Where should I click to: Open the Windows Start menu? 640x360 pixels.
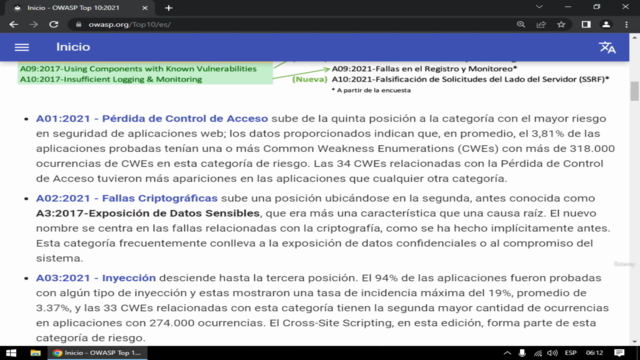(11, 353)
